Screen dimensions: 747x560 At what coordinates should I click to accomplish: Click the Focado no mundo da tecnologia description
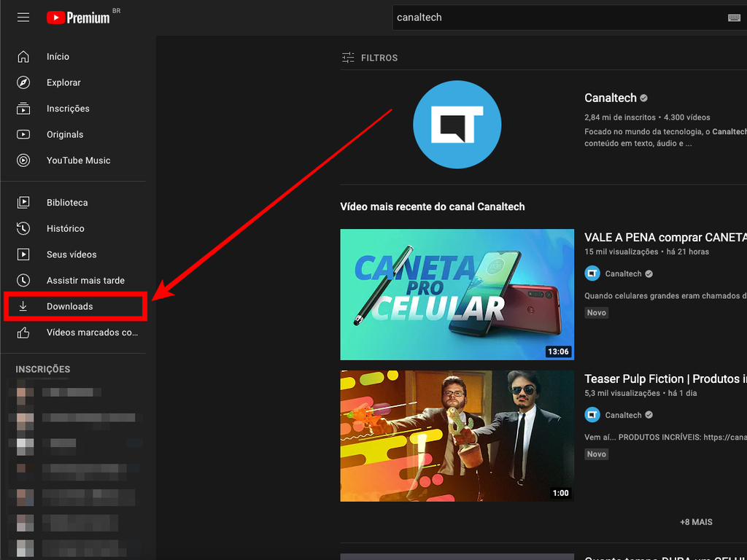coord(665,137)
